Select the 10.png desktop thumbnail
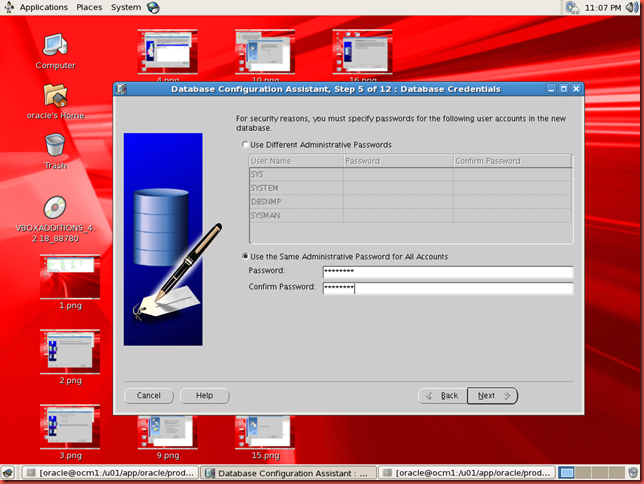The image size is (644, 484). [x=265, y=52]
